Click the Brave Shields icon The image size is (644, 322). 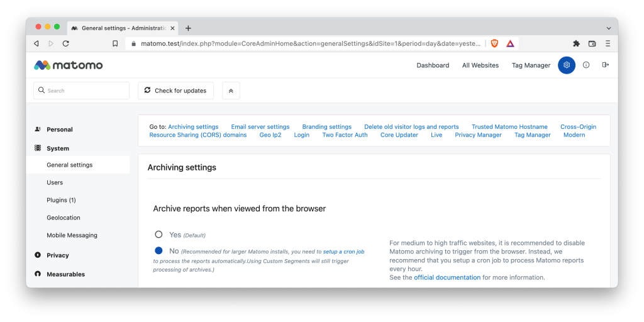pos(494,43)
